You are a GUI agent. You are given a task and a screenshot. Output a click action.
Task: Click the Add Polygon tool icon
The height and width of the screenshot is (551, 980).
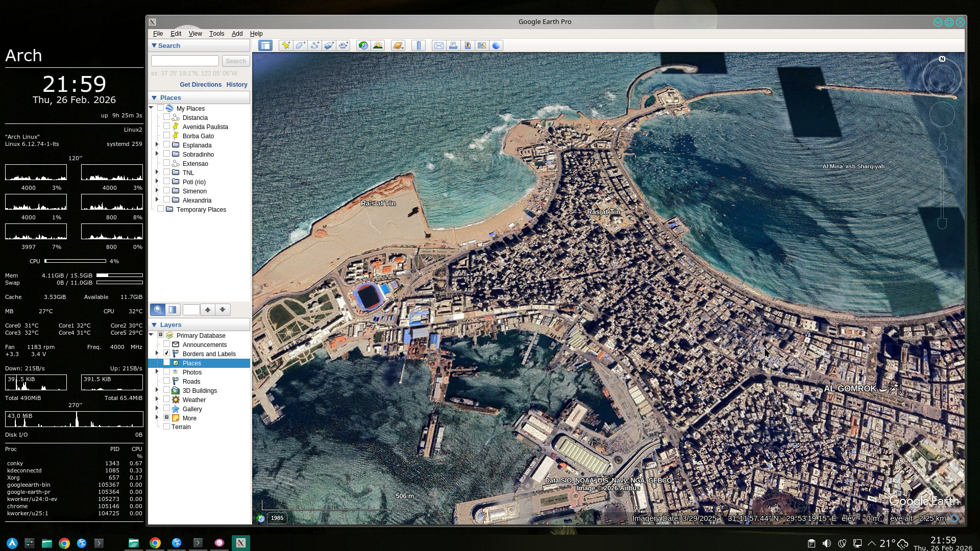300,45
